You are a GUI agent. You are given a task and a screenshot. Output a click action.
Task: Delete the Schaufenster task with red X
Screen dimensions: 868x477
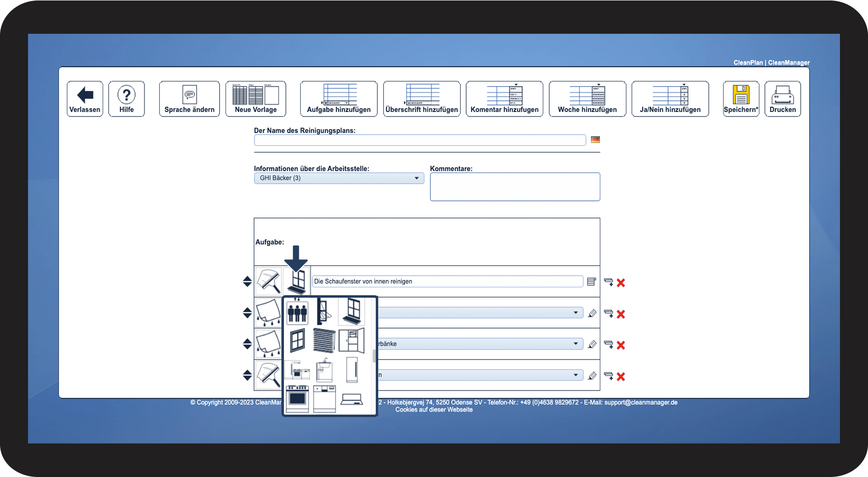[621, 282]
